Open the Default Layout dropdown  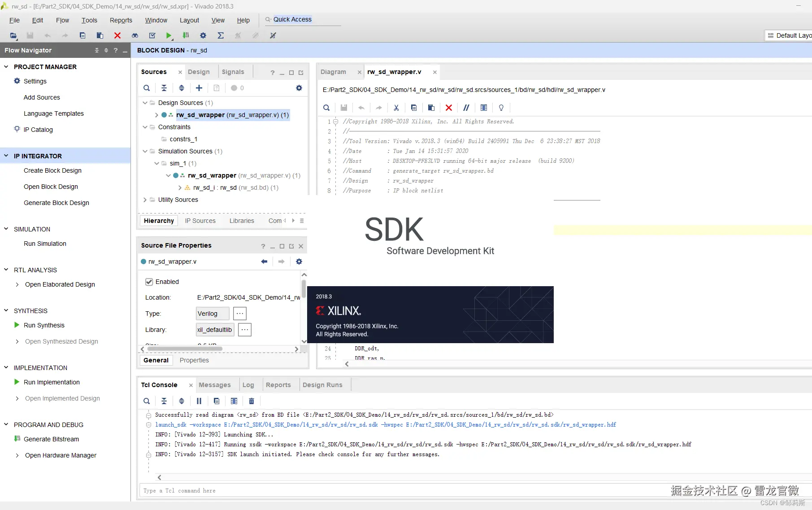tap(789, 35)
